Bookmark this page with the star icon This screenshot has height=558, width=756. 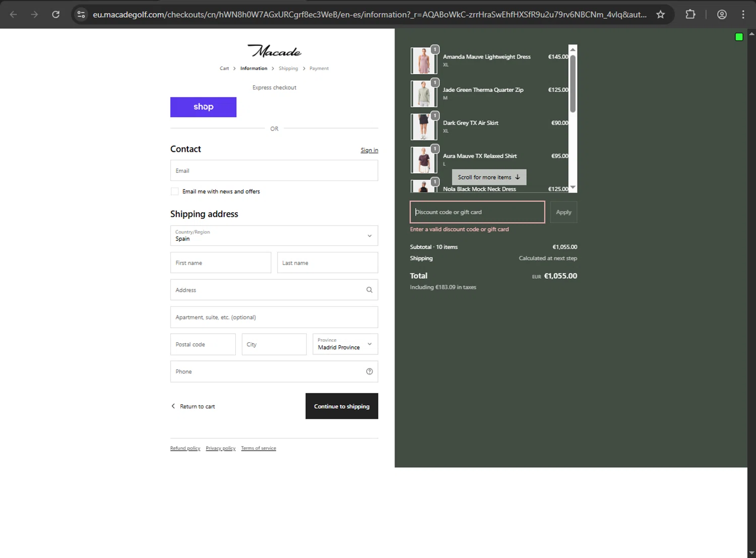[660, 14]
